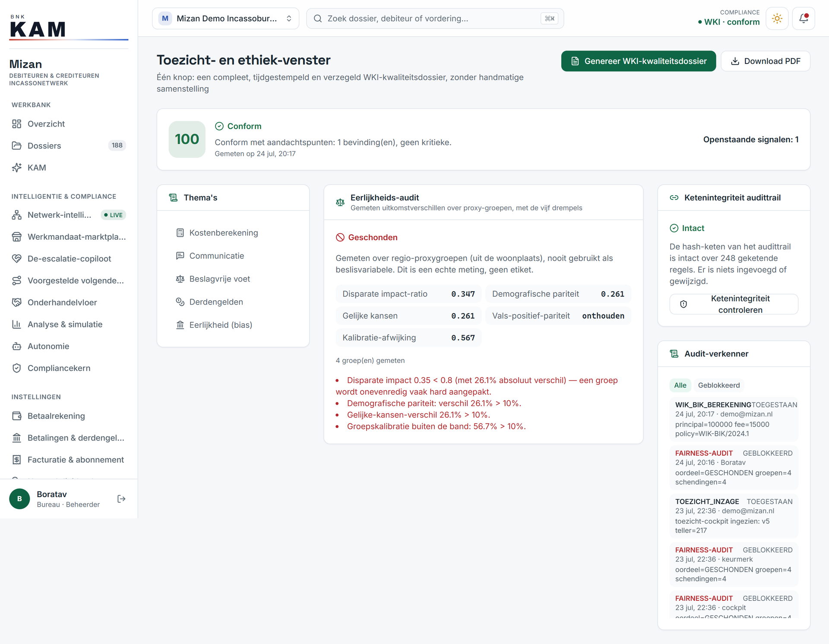The image size is (829, 644).
Task: Click the logout icon beside Boratav
Action: click(121, 499)
